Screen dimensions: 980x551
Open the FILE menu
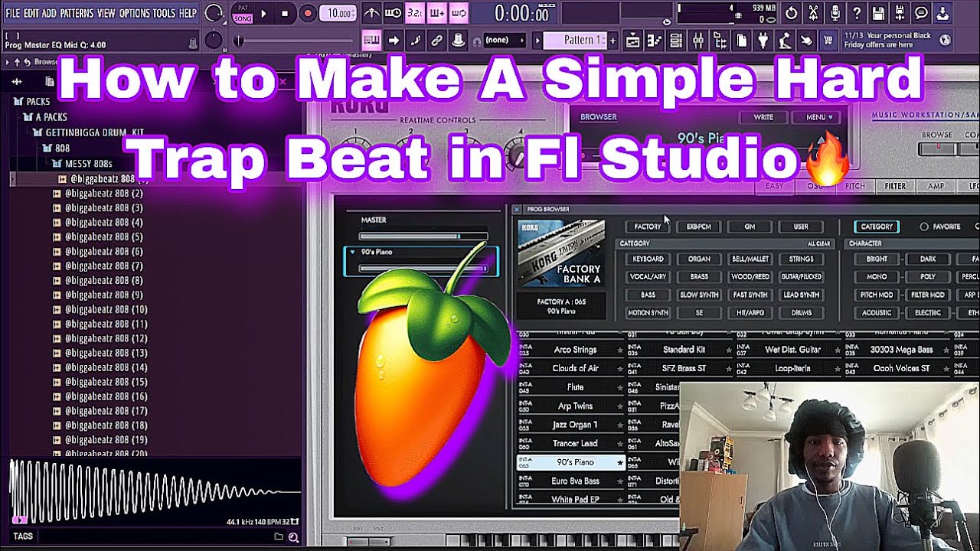13,13
